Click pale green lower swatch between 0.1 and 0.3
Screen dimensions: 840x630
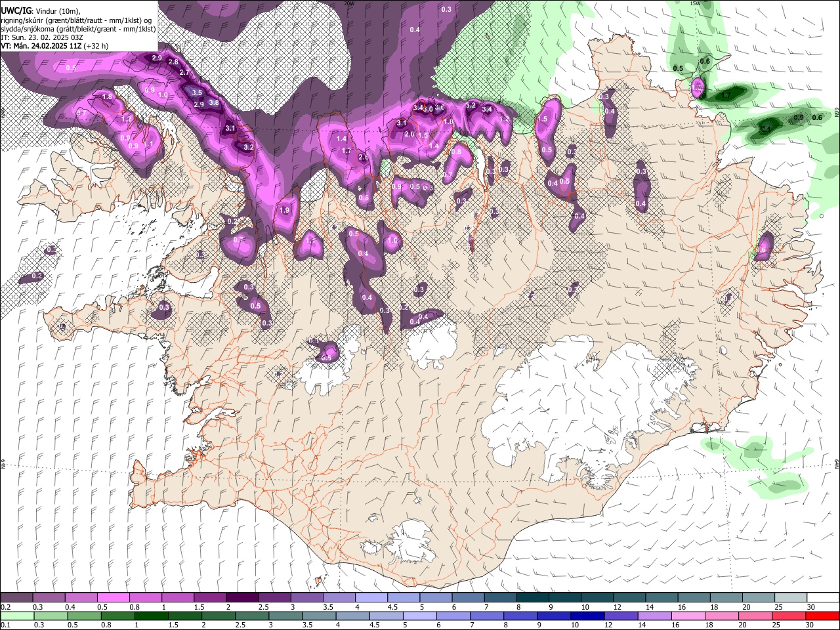point(17,616)
